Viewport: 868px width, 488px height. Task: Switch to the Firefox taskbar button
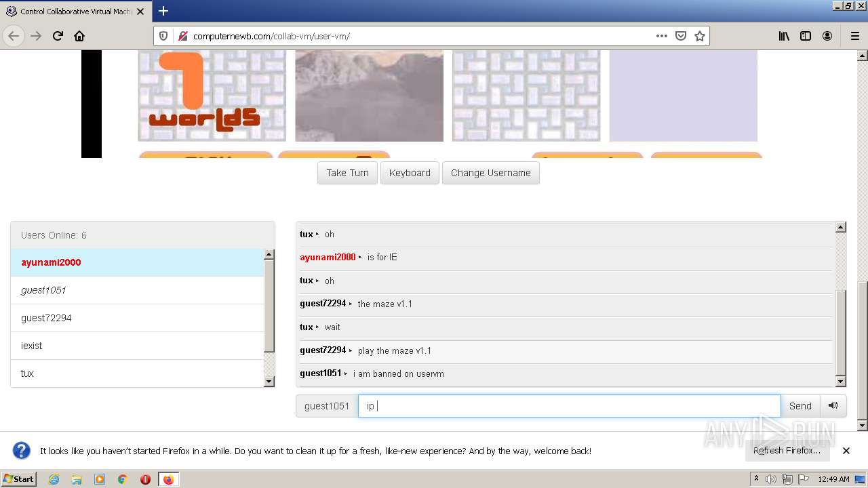pyautogui.click(x=168, y=479)
